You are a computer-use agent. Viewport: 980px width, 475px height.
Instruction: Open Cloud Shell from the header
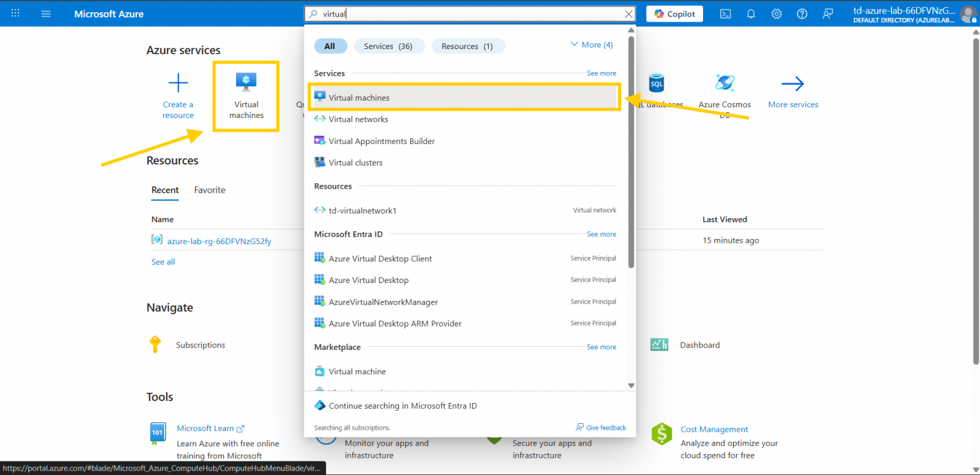click(725, 13)
